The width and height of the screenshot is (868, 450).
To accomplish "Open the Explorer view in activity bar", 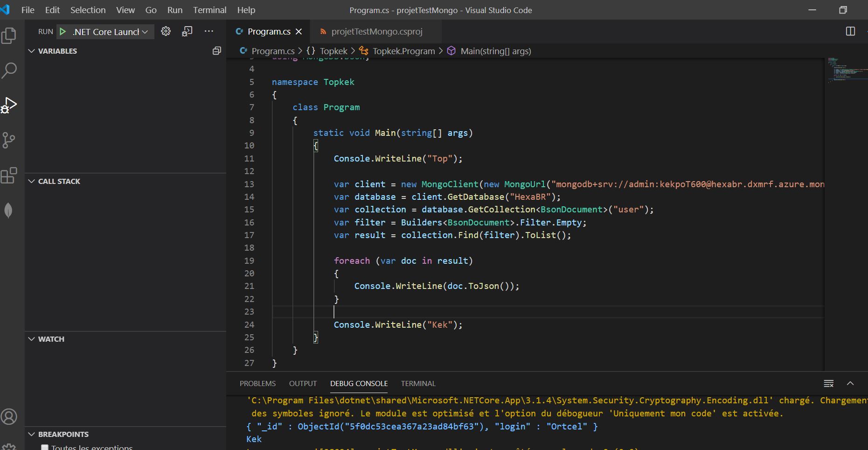I will click(x=9, y=35).
